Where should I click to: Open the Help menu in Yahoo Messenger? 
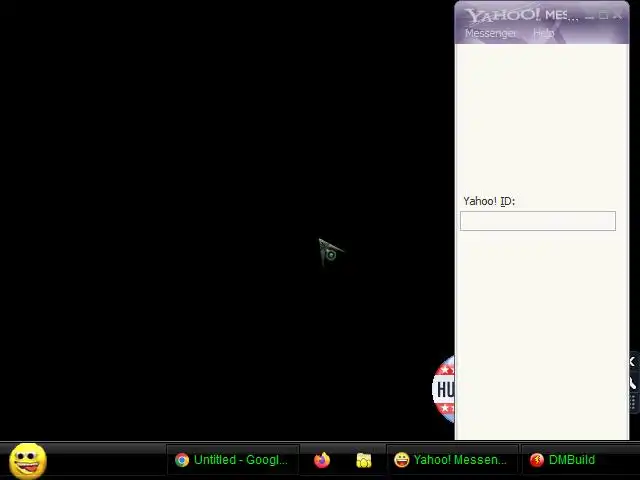[x=543, y=33]
